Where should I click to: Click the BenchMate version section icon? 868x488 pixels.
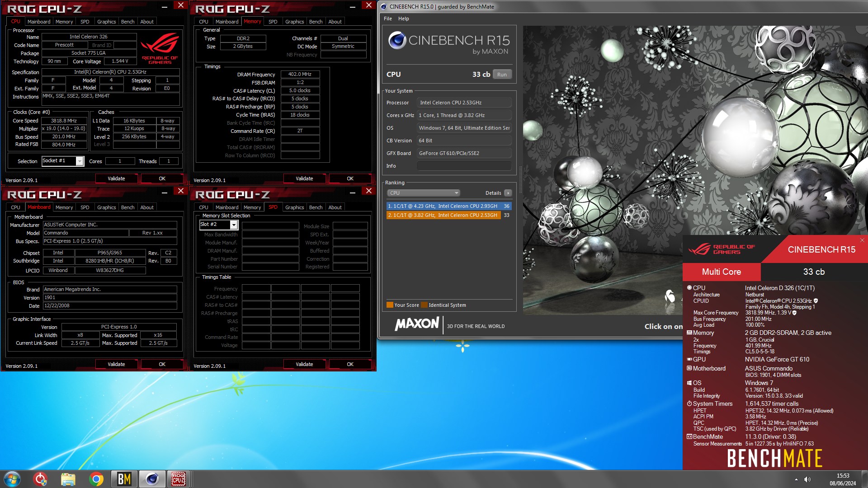(x=689, y=436)
